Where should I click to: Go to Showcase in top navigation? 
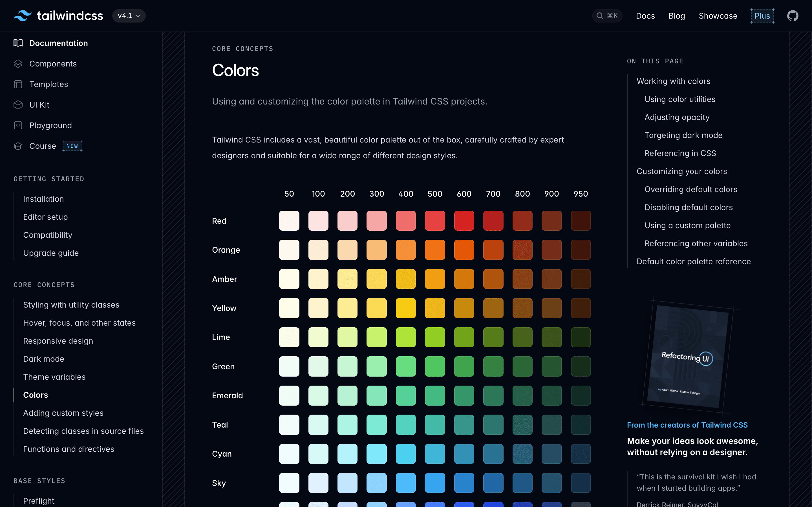718,16
